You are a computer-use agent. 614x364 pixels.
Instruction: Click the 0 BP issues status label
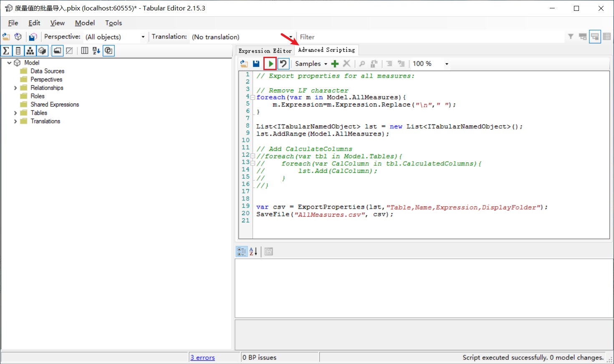pyautogui.click(x=259, y=357)
